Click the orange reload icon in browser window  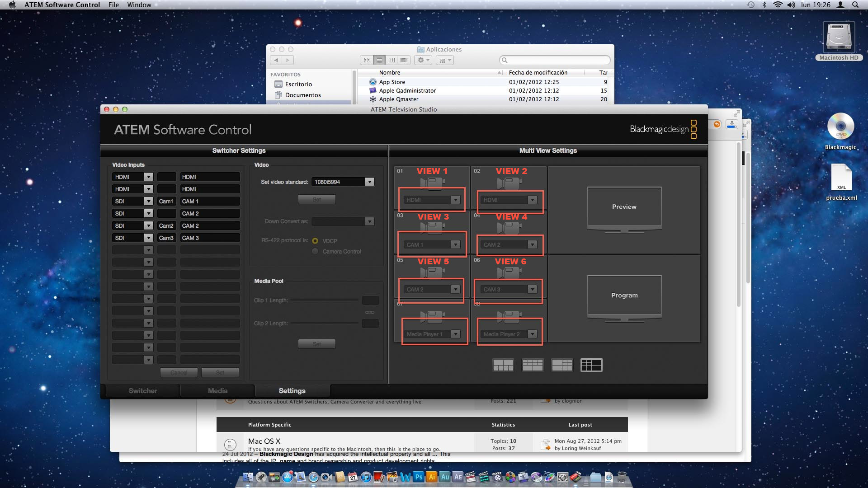coord(717,124)
